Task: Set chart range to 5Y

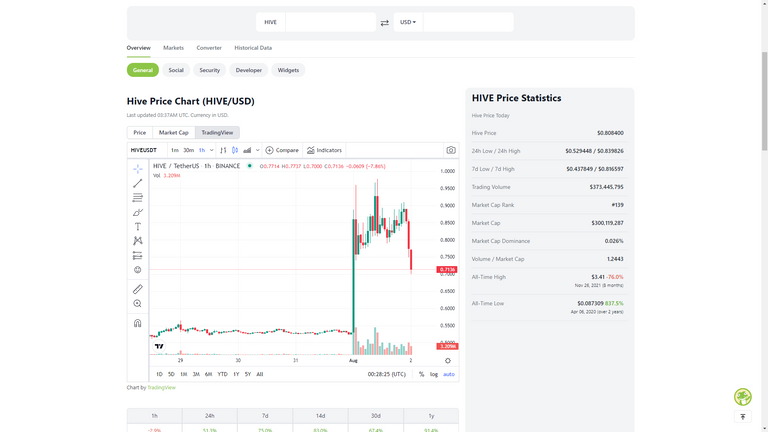Action: (x=248, y=374)
